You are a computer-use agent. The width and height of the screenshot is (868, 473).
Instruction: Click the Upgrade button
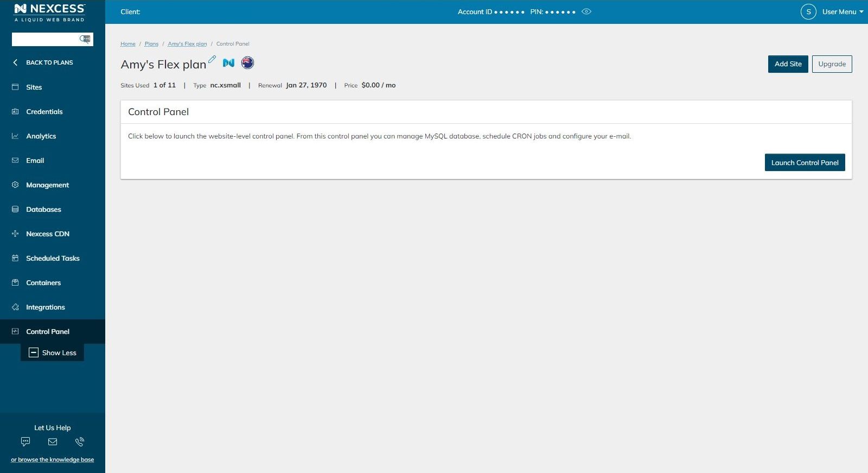[832, 64]
